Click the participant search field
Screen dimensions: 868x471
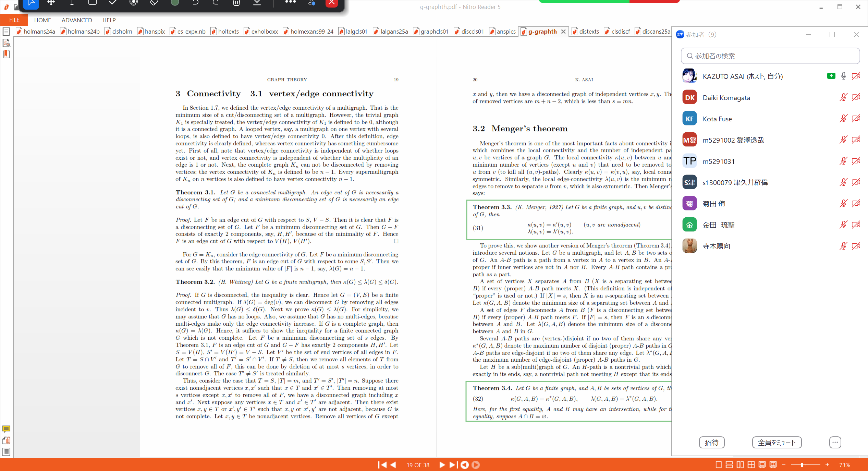coord(770,56)
